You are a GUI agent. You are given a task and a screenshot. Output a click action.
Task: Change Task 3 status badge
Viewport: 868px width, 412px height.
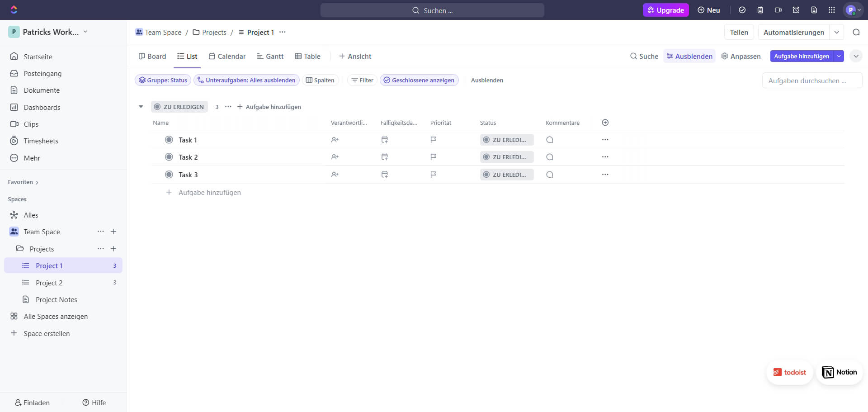506,175
